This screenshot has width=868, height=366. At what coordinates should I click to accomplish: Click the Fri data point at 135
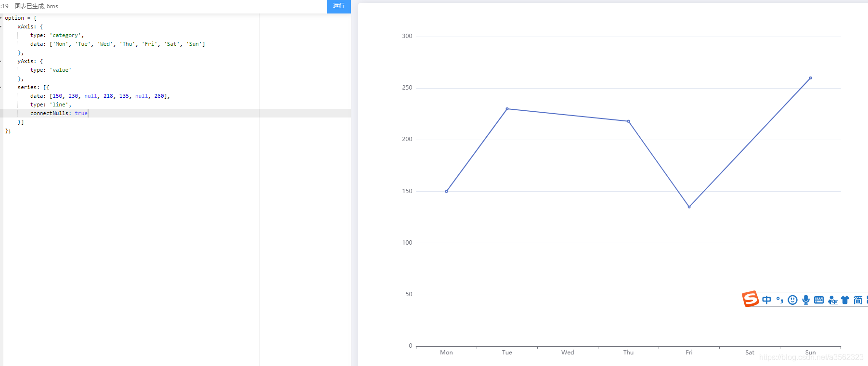(x=689, y=207)
